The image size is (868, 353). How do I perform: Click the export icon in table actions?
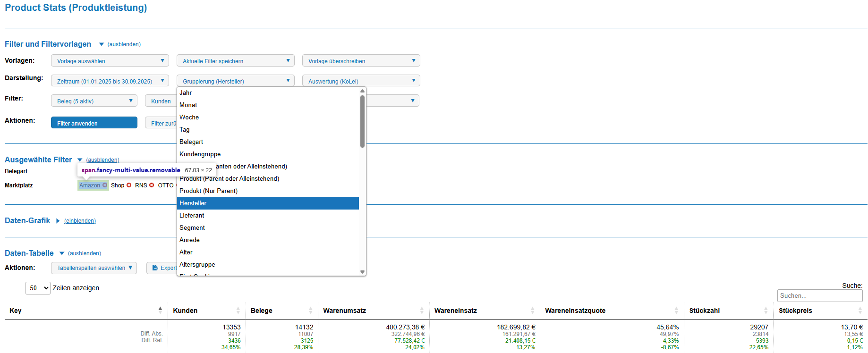click(155, 268)
